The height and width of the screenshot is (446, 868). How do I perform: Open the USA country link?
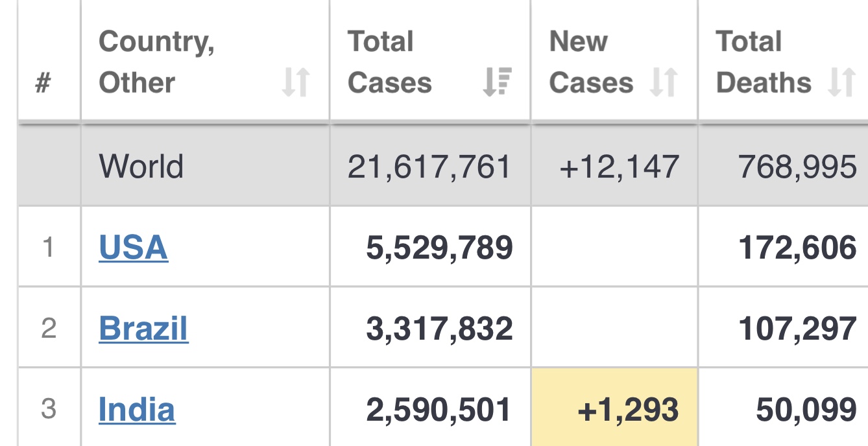tap(133, 248)
